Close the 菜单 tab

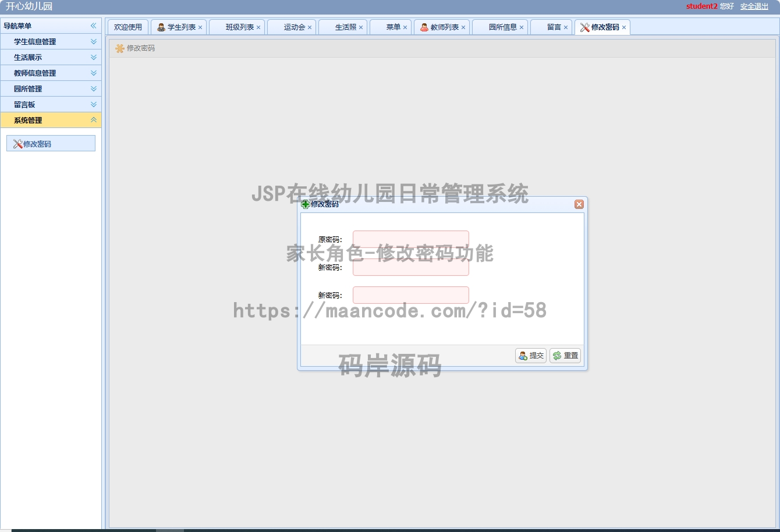[x=405, y=27]
